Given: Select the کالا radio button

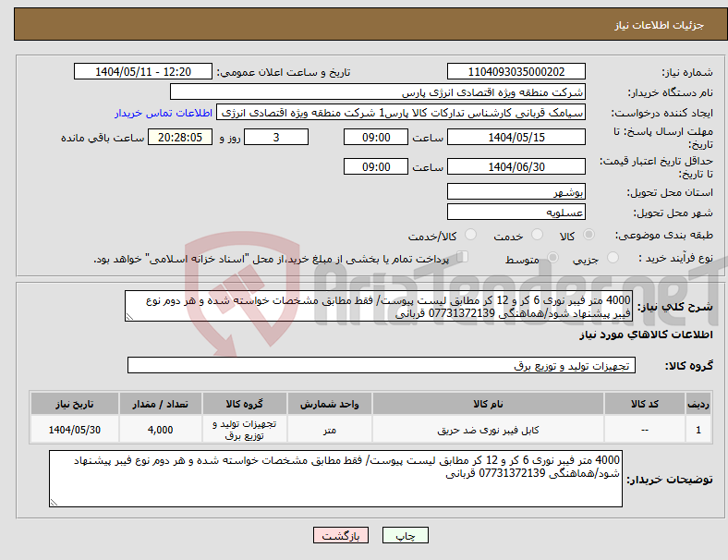Looking at the screenshot, I should pyautogui.click(x=588, y=235).
